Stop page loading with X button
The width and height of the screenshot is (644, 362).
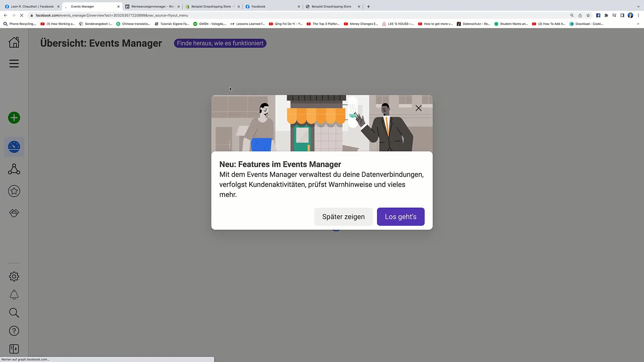tap(21, 15)
